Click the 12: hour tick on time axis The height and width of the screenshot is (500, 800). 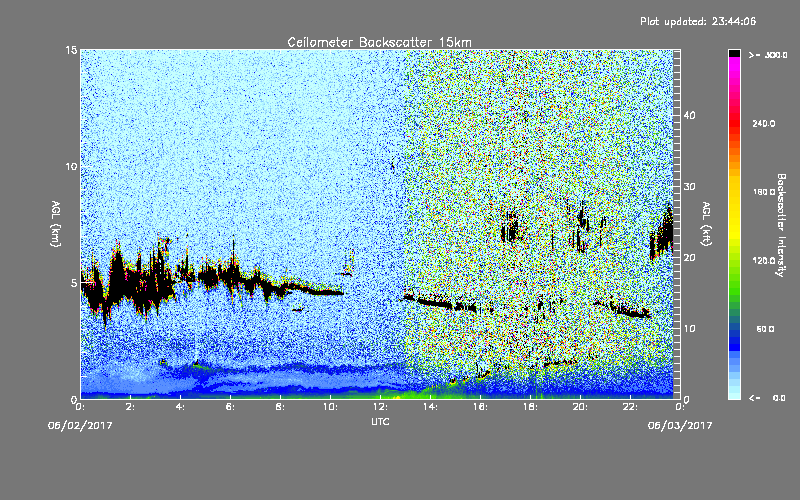(x=381, y=407)
